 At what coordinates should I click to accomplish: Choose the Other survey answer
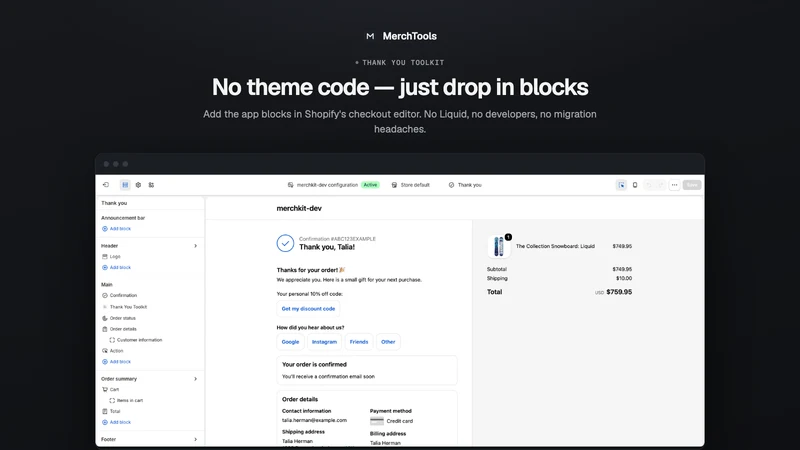(x=388, y=342)
